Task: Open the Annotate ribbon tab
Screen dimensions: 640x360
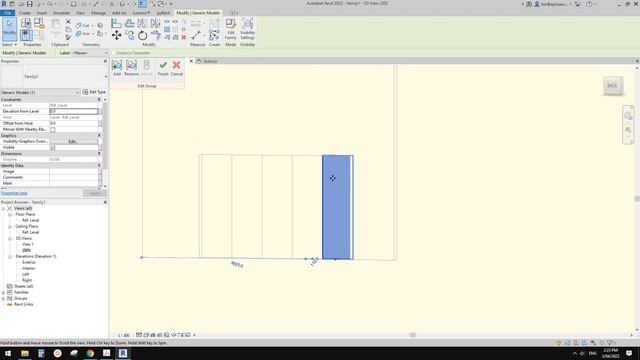Action: [61, 13]
